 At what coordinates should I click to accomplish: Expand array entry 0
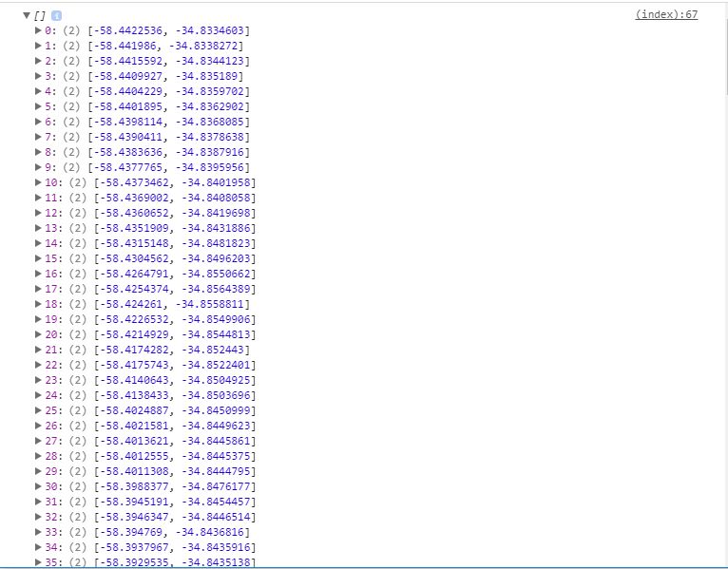pyautogui.click(x=38, y=30)
